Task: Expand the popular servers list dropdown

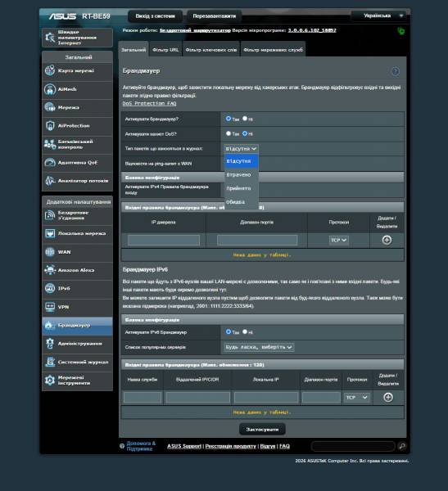Action: pyautogui.click(x=259, y=347)
